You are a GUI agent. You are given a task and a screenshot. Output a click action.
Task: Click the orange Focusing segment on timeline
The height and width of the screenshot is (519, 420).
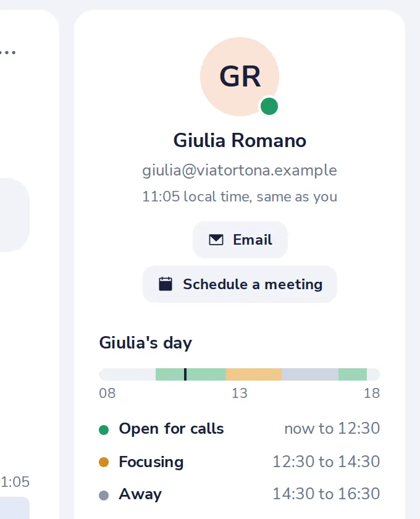(x=254, y=374)
